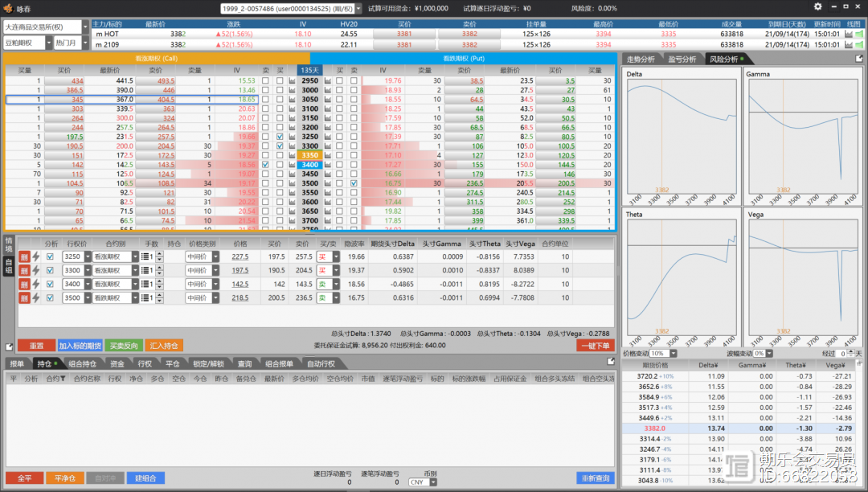Viewport: 868px width, 492px height.
Task: Delete the 3300 call strategy row
Action: [24, 271]
